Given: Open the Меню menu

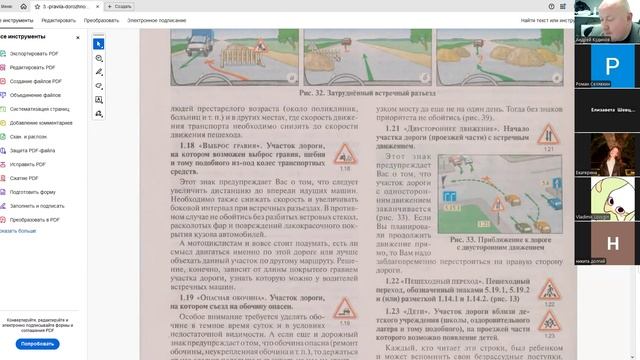Looking at the screenshot, I should click(6, 7).
